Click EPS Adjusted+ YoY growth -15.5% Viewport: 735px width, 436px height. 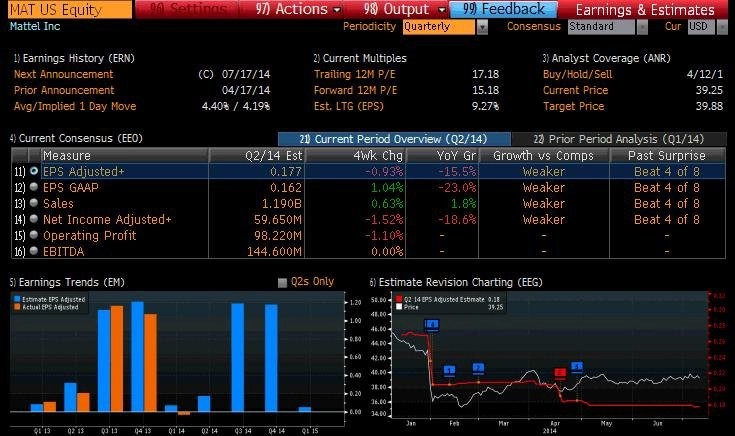457,172
